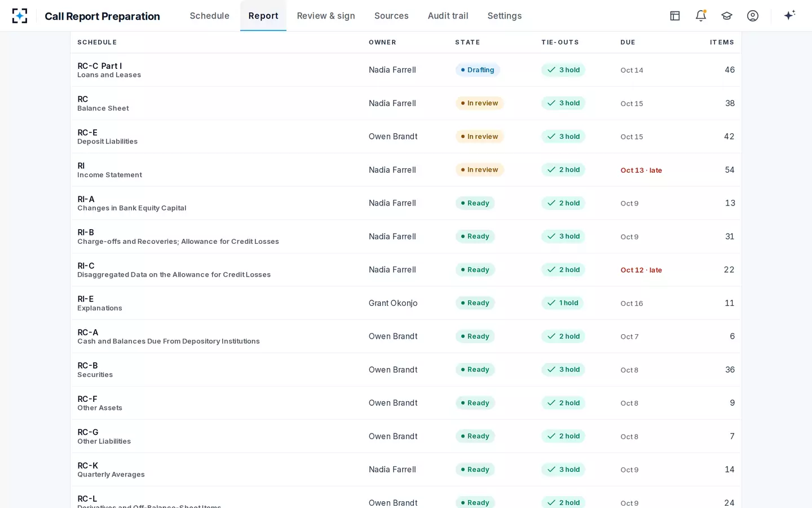
Task: Click the Owner column header
Action: [x=382, y=42]
